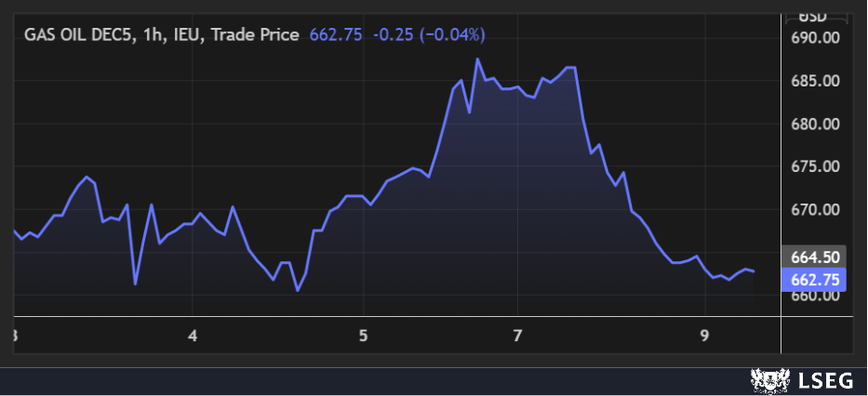Click date marker 4 on time axis
The height and width of the screenshot is (396, 868).
pyautogui.click(x=193, y=336)
